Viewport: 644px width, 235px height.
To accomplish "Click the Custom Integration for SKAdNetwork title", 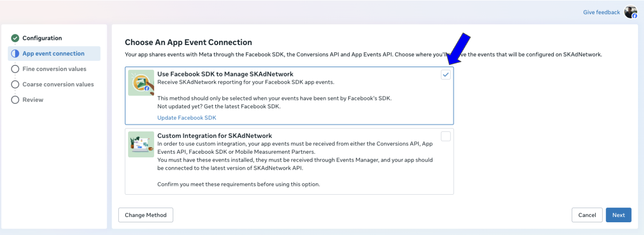I will [x=215, y=136].
